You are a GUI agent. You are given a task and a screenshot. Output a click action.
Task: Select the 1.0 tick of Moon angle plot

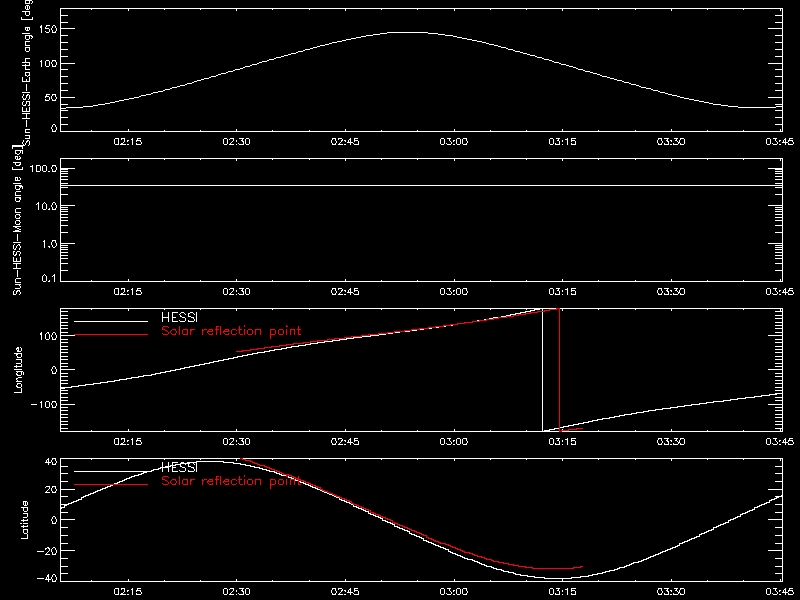(x=49, y=244)
